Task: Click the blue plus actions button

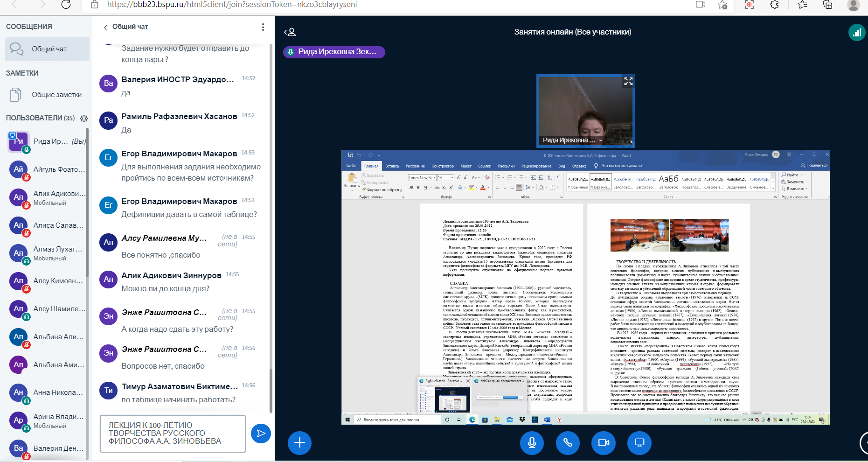Action: click(299, 442)
